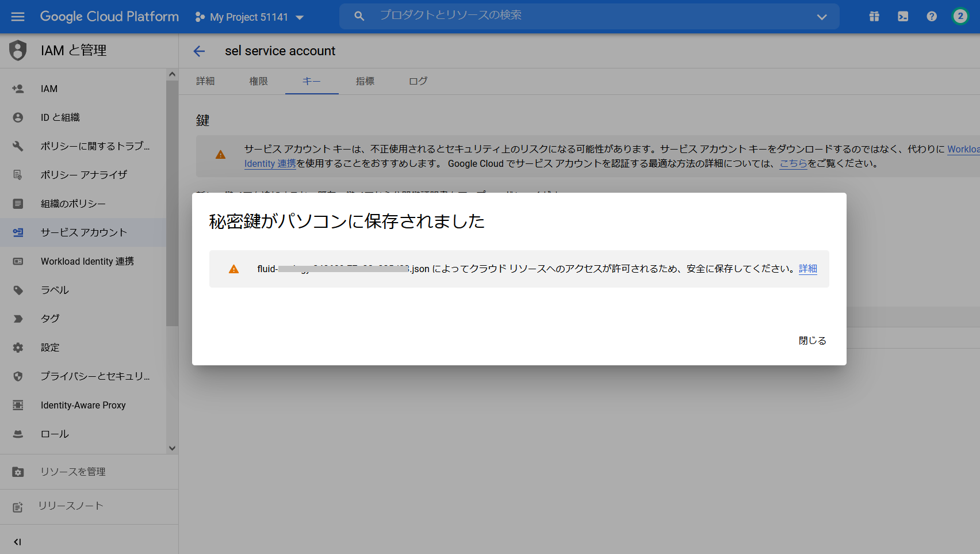Click the リリースノート notes icon
The width and height of the screenshot is (980, 554).
pyautogui.click(x=18, y=507)
